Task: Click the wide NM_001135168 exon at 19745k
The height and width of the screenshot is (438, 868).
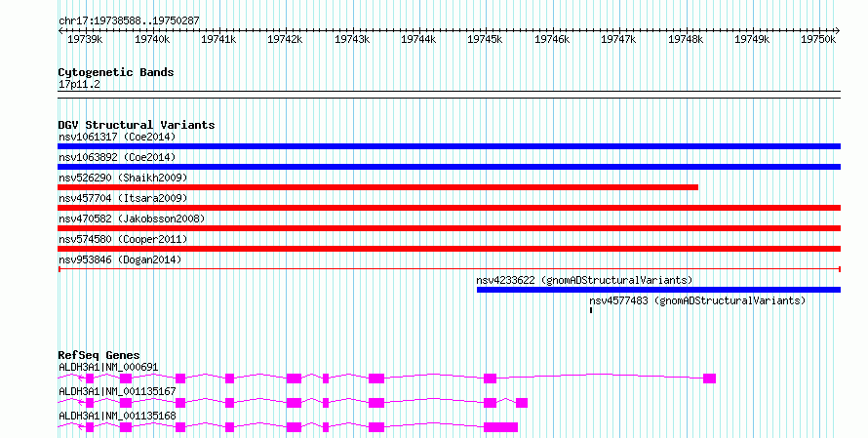Action: pos(501,427)
